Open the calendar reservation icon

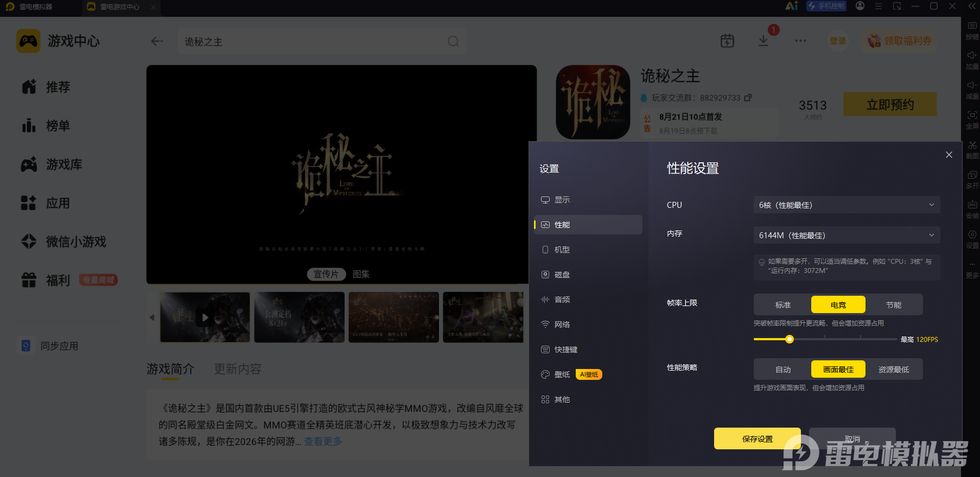coord(727,41)
